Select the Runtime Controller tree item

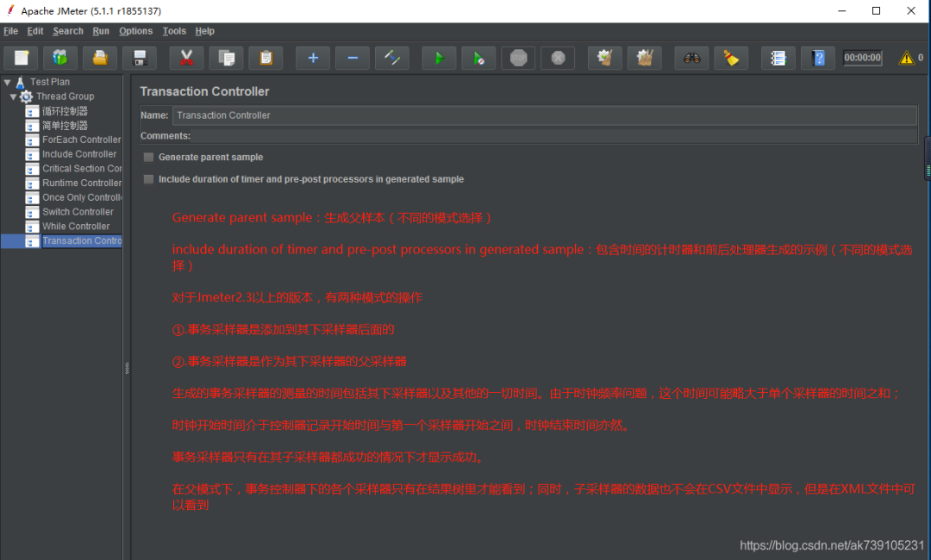point(82,183)
